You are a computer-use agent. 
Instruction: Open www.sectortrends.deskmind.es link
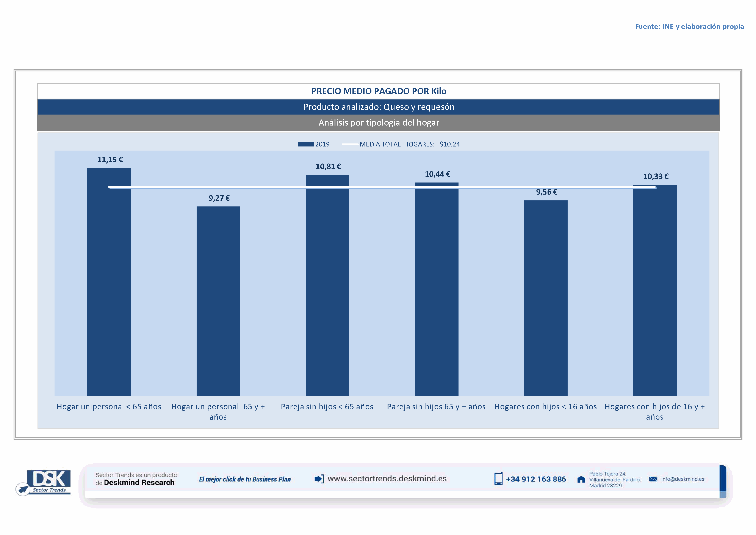coord(387,479)
